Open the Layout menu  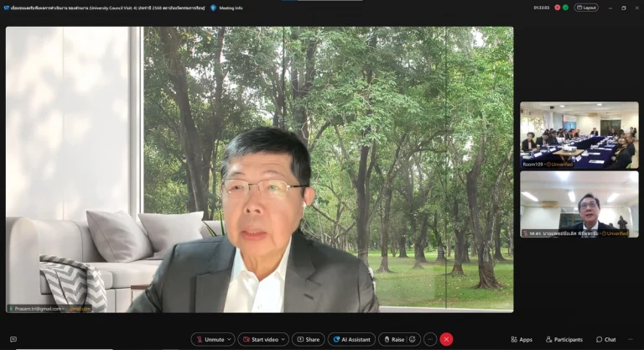pos(586,8)
